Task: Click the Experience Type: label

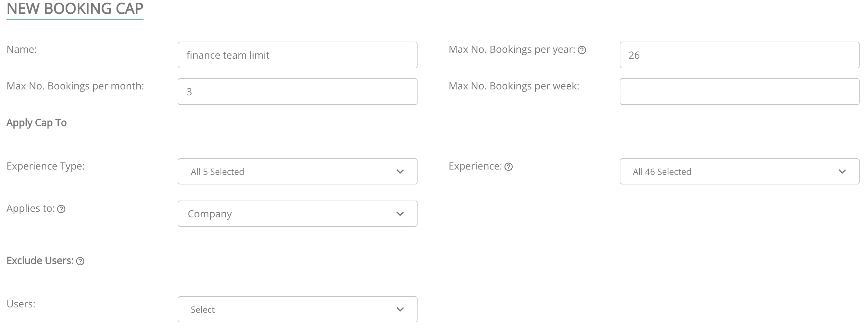Action: pyautogui.click(x=45, y=166)
